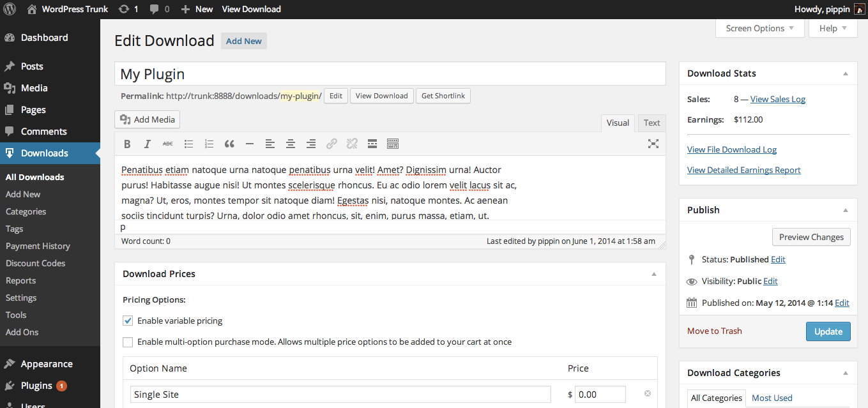Screen dimensions: 868x408
Task: Open the Posts menu
Action: point(50,66)
